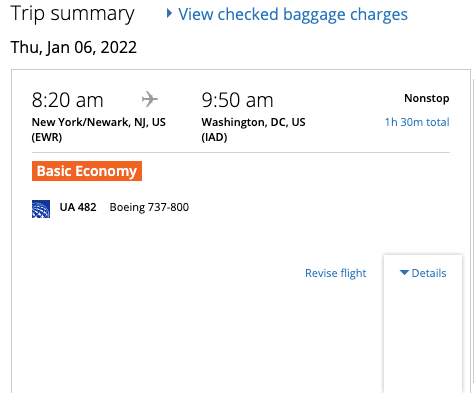Click the United Airlines globe logo
The width and height of the screenshot is (474, 409).
[41, 209]
